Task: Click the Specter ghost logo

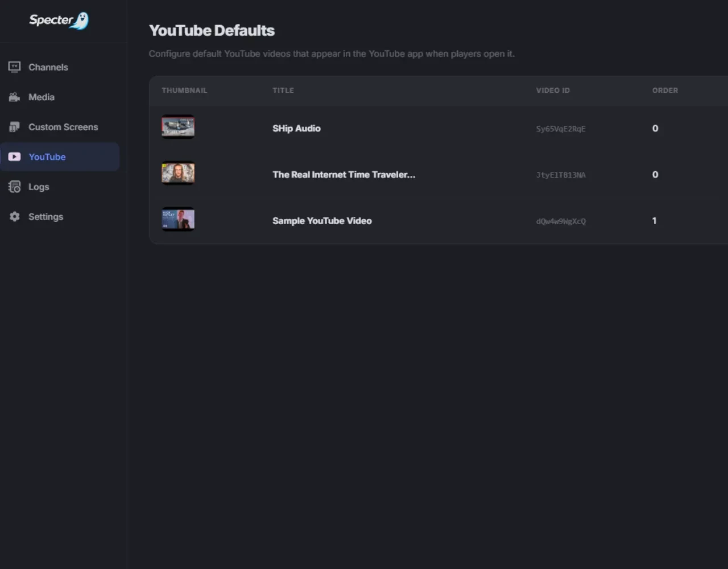Action: pyautogui.click(x=59, y=21)
